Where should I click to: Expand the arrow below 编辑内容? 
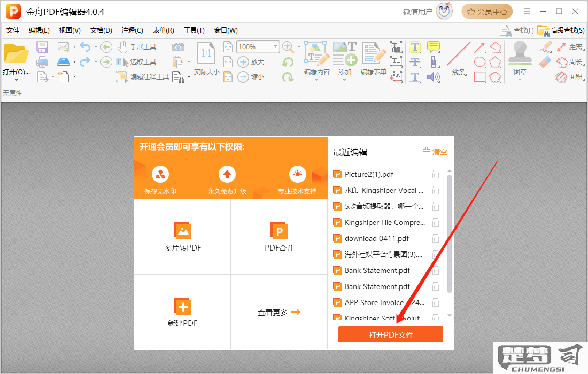(317, 80)
